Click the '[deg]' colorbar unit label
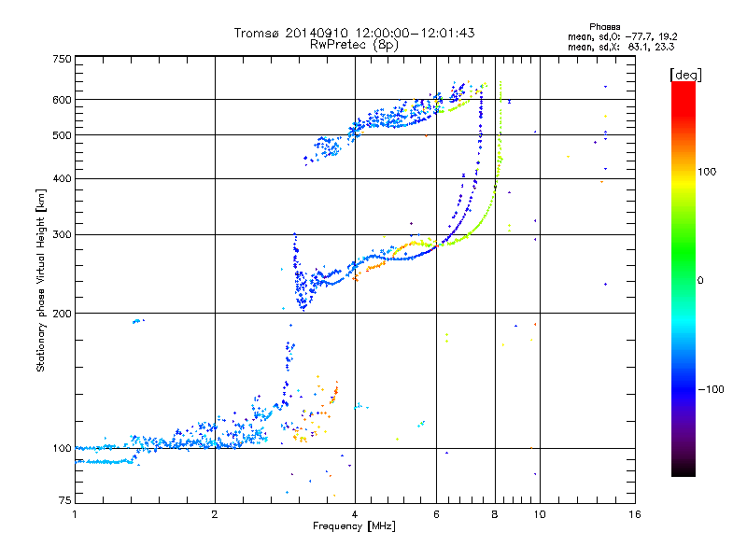This screenshot has height=560, width=747. pyautogui.click(x=686, y=75)
